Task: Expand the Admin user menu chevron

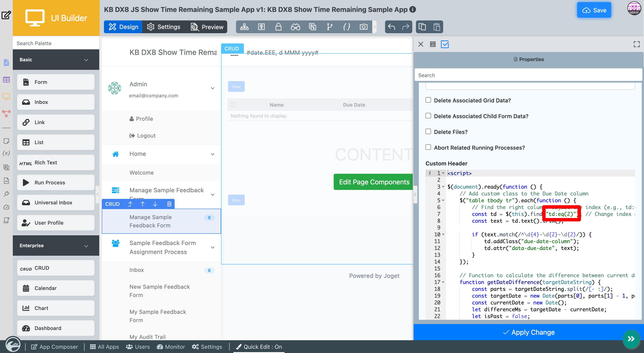Action: coord(213,88)
